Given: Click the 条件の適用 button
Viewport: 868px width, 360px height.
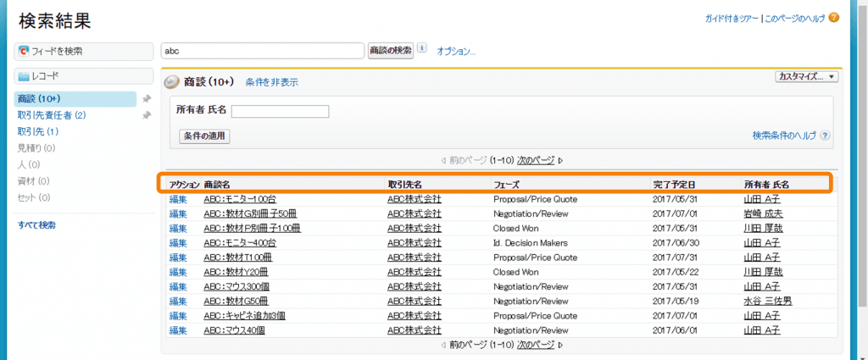Looking at the screenshot, I should tap(204, 136).
